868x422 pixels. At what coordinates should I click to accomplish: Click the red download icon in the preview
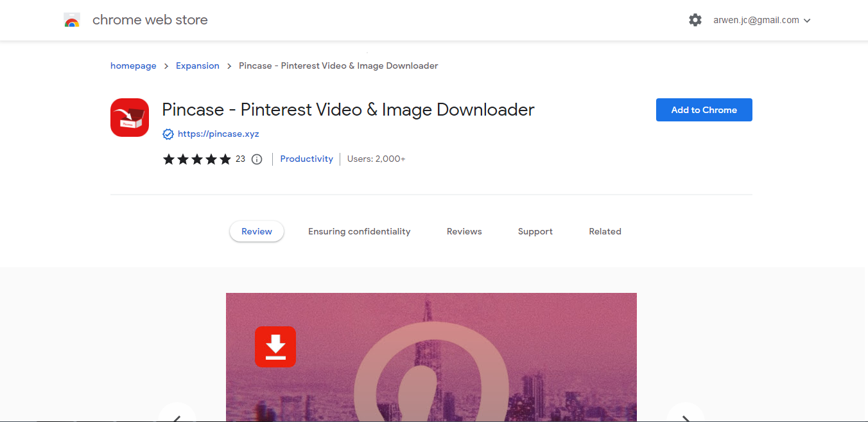[x=275, y=347]
